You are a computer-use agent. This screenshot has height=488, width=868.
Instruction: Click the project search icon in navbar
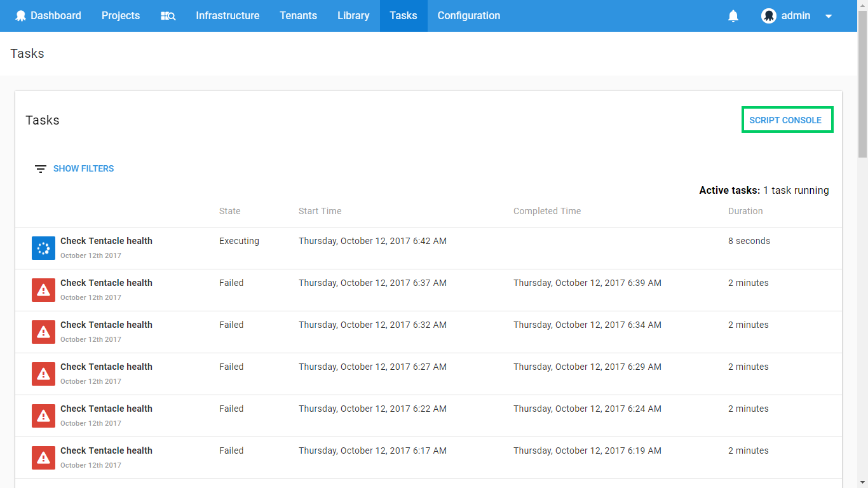pyautogui.click(x=168, y=16)
